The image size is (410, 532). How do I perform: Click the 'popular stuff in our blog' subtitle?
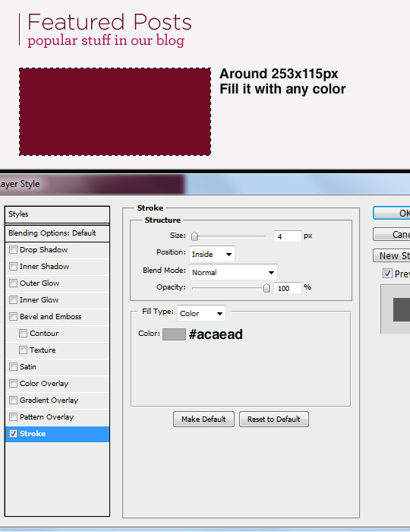pos(106,40)
